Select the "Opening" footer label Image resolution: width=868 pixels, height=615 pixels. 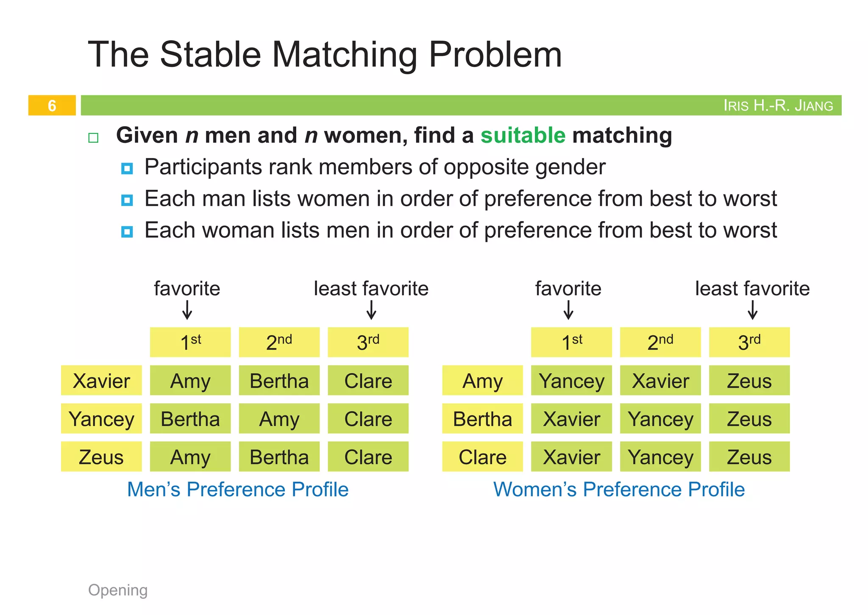[118, 590]
